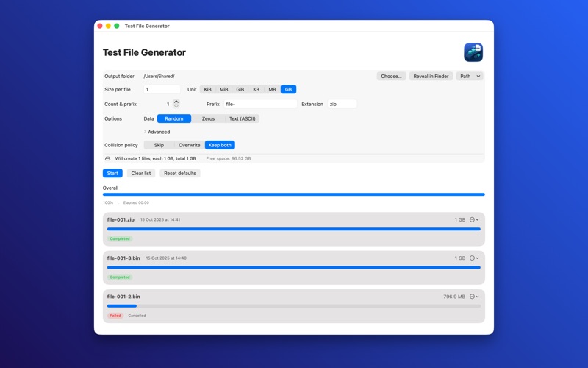Click the yellow minimize window button
588x368 pixels.
point(108,26)
